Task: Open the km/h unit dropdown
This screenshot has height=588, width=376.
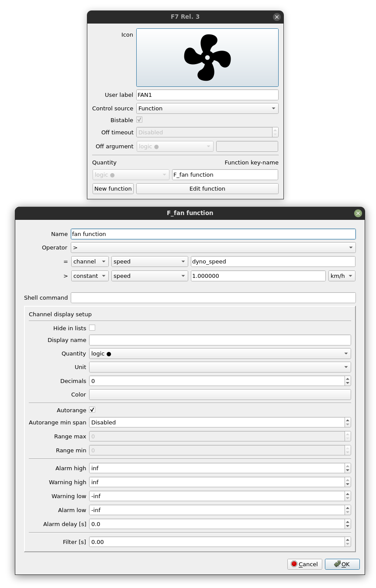Action: coord(342,276)
